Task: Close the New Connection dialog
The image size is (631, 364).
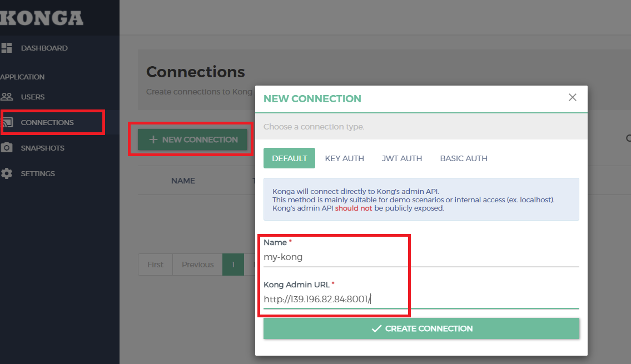Action: [572, 97]
